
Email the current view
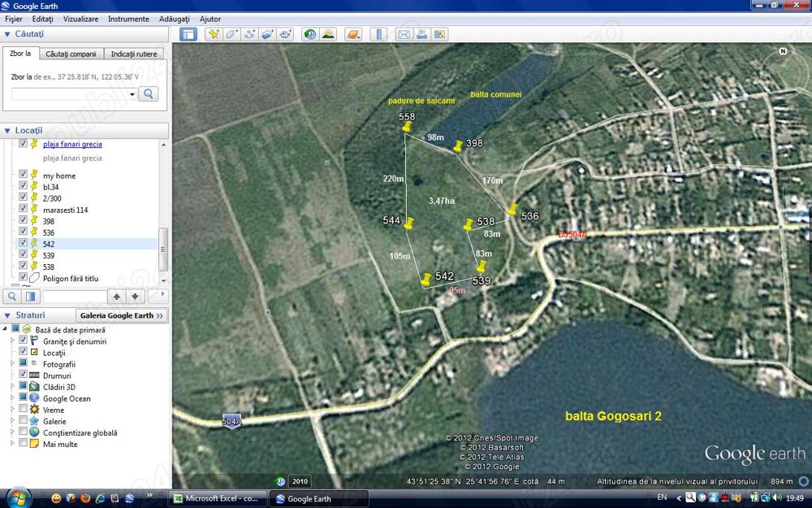click(x=404, y=34)
